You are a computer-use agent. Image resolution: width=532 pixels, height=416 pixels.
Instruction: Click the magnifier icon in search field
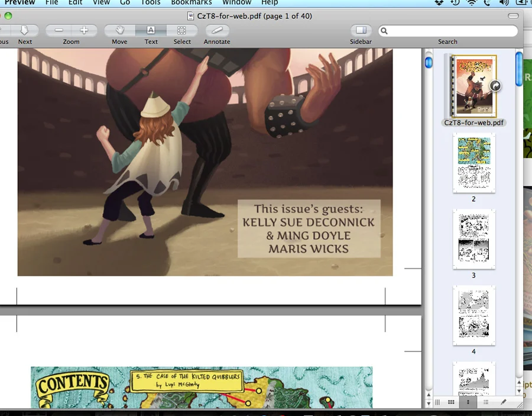(384, 31)
